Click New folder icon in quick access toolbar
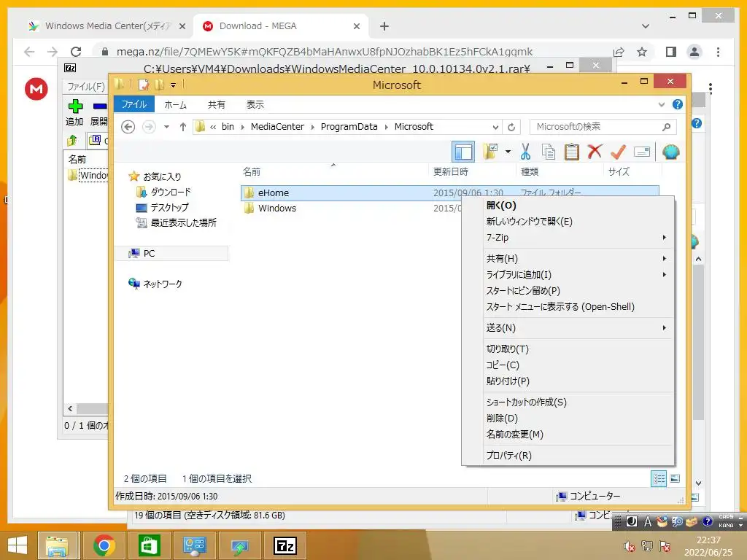The image size is (747, 560). click(x=159, y=85)
